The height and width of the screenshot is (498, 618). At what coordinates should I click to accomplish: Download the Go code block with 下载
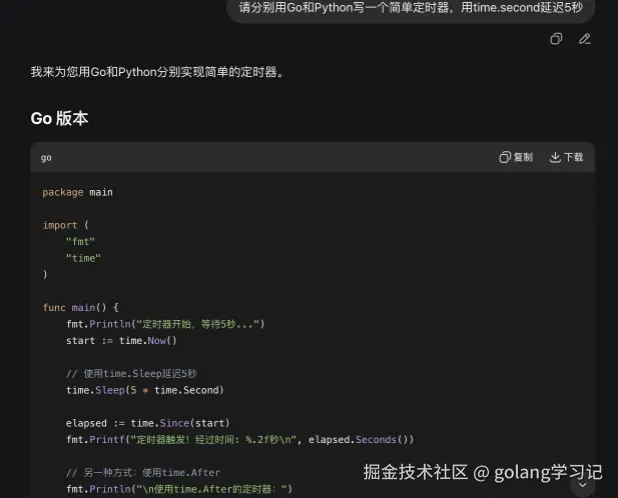point(566,157)
